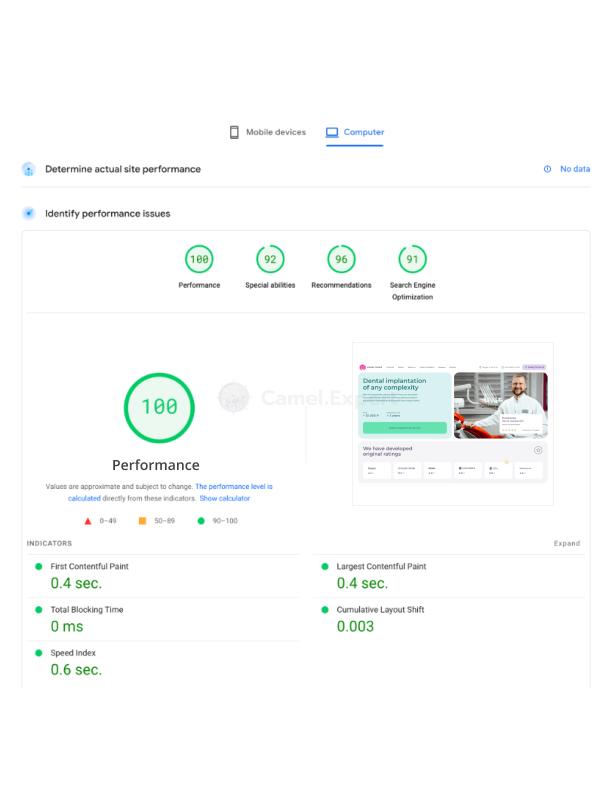The height and width of the screenshot is (796, 612).
Task: Expand the First Contentful Paint metric
Action: point(90,566)
